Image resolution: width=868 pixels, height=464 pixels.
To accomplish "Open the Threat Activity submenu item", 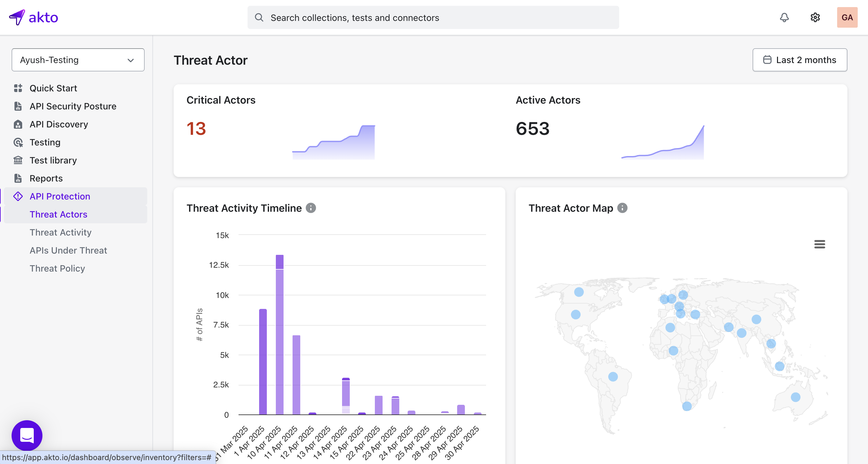I will tap(61, 232).
